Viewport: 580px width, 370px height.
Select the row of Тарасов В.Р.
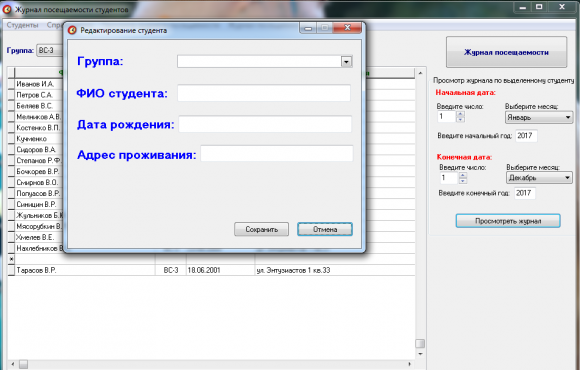211,270
